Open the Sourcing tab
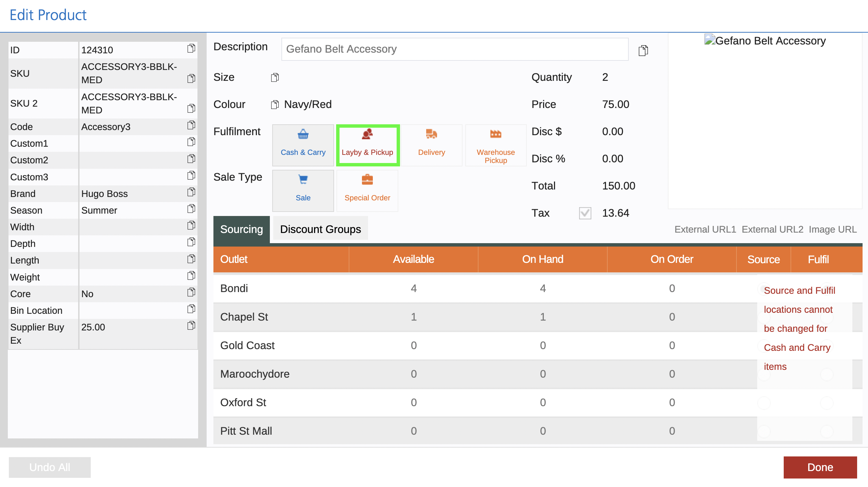Viewport: 868px width, 487px height. 241,230
